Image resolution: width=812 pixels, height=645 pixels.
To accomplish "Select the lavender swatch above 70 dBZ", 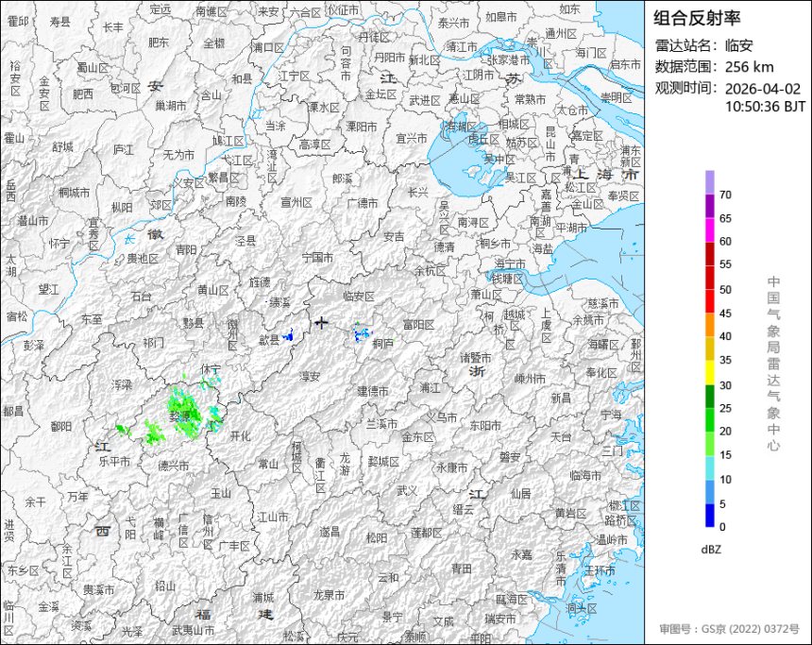I will coord(709,182).
